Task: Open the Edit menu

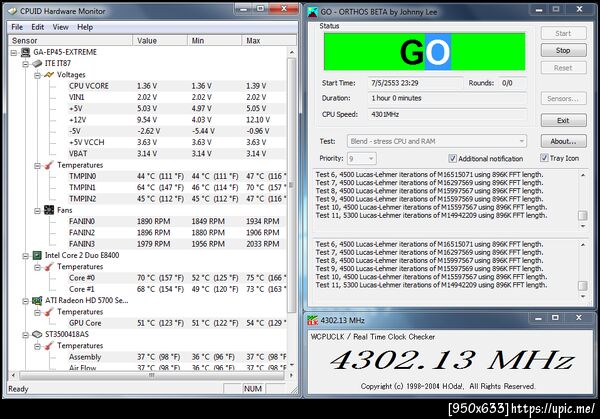Action: 38,27
